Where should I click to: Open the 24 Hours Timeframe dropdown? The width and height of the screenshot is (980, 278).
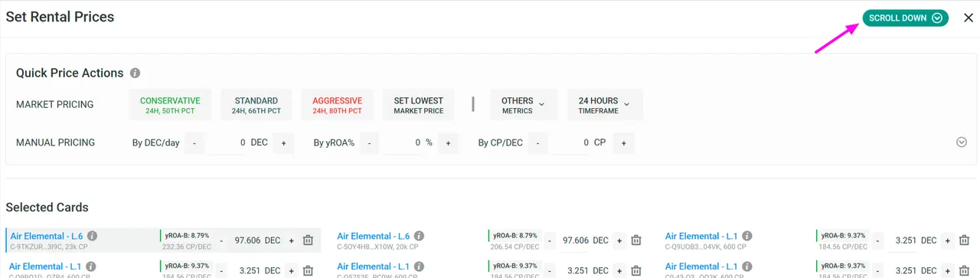[605, 105]
